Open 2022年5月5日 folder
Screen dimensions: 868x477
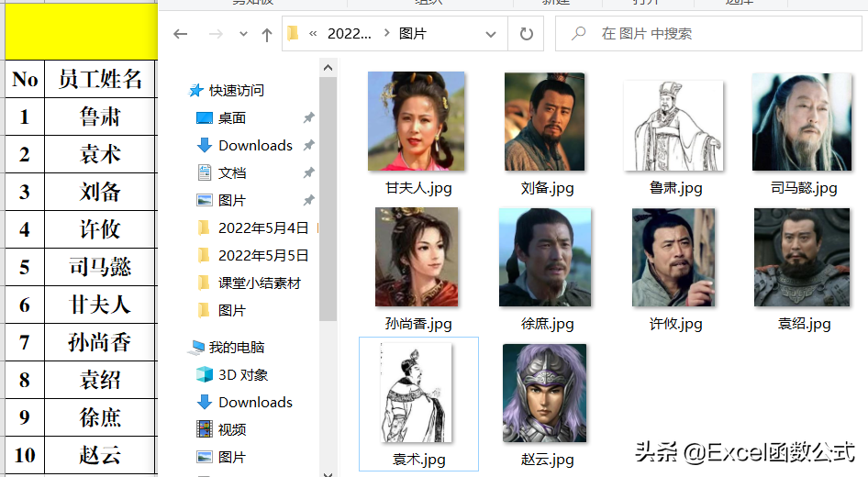263,256
